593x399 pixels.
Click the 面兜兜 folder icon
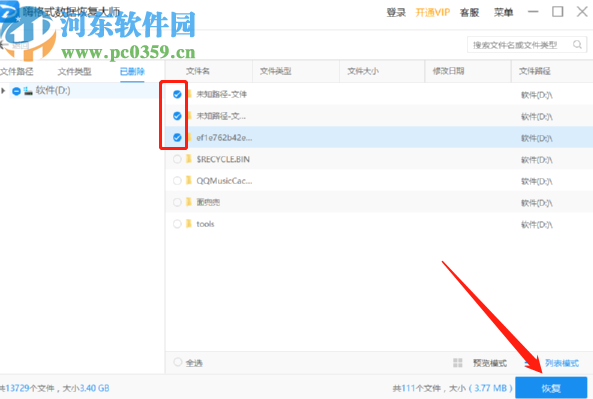click(189, 202)
